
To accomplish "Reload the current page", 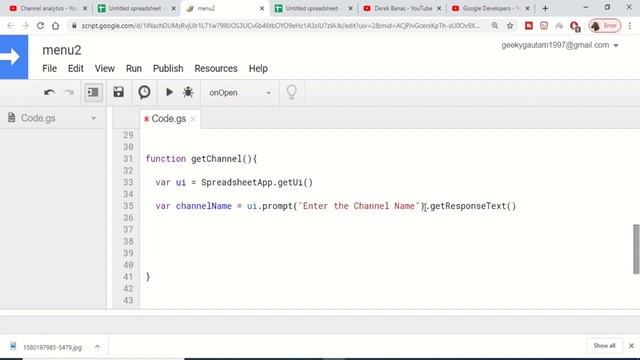I will pyautogui.click(x=40, y=26).
